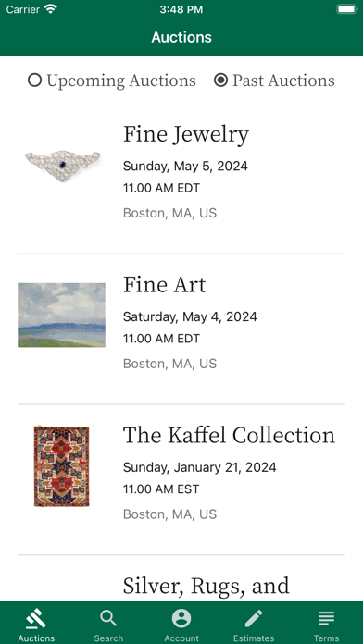This screenshot has width=363, height=644.
Task: Tap the Auctions header title
Action: (x=181, y=37)
